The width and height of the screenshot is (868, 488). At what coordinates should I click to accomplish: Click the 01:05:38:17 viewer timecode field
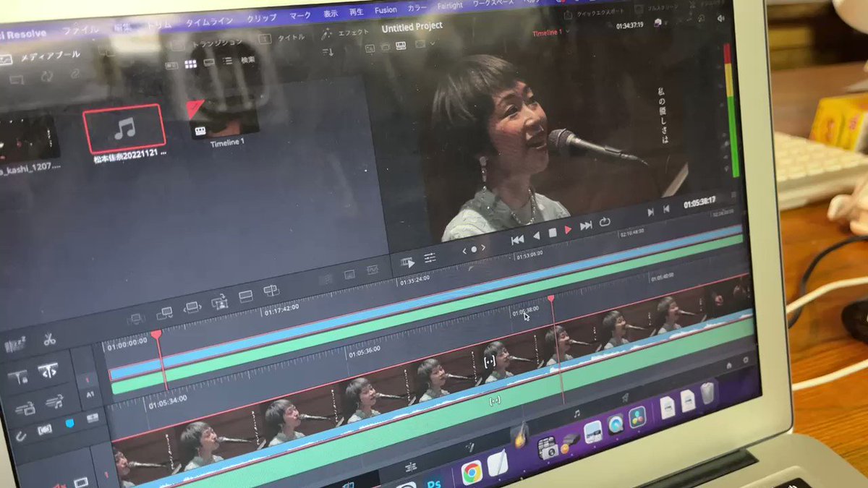pyautogui.click(x=699, y=202)
